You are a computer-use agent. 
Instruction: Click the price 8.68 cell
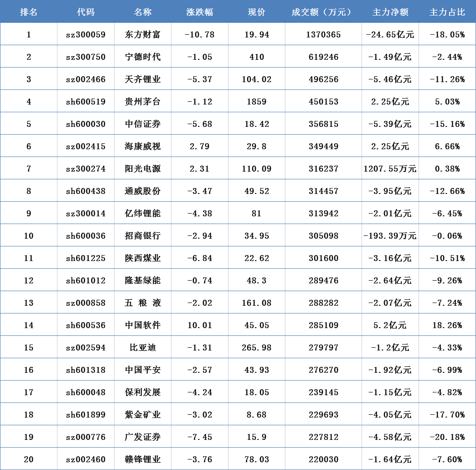(x=257, y=415)
